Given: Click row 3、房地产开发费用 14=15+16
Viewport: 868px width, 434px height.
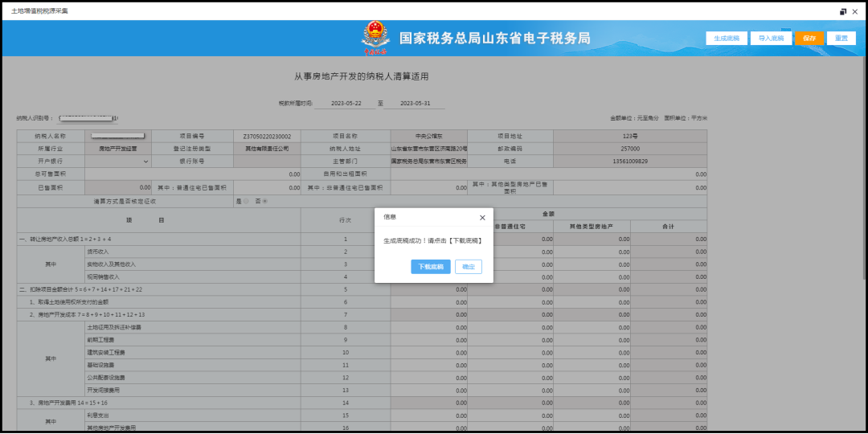Looking at the screenshot, I should pyautogui.click(x=68, y=403).
